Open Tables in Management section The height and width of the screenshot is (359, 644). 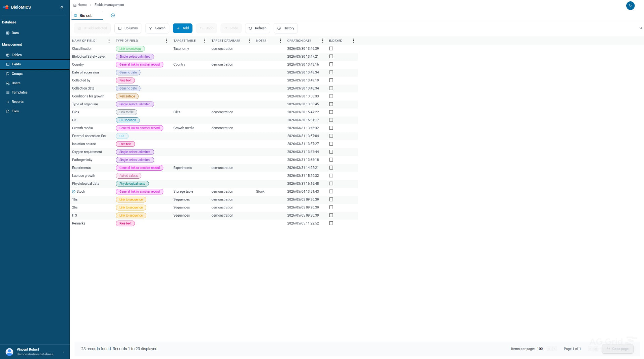[16, 55]
